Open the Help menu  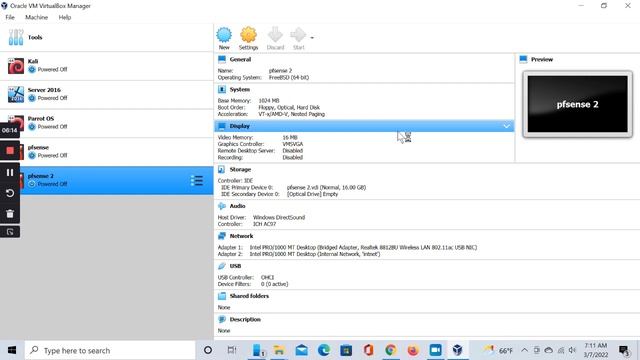point(64,17)
